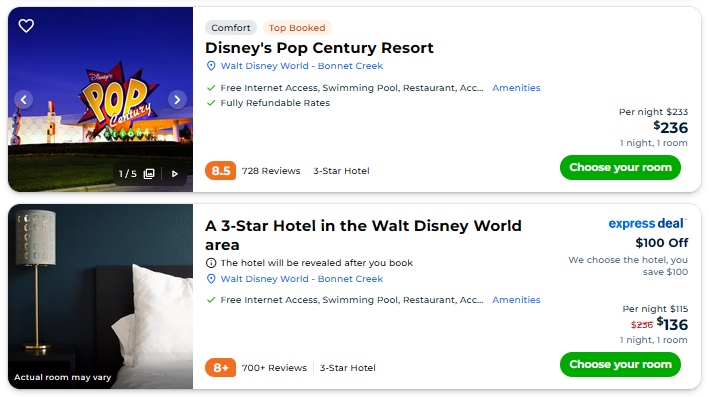The image size is (709, 397).
Task: Play Pop Century Resort photo slideshow
Action: pos(175,174)
